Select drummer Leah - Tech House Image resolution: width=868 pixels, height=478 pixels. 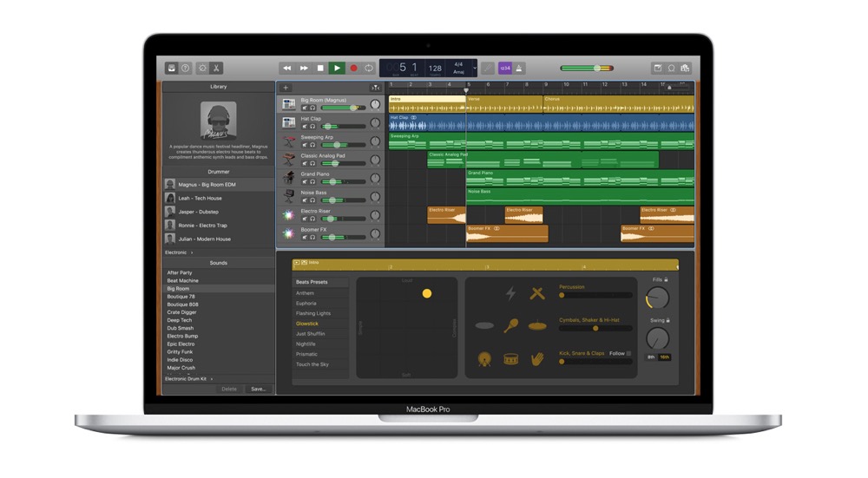pos(219,198)
